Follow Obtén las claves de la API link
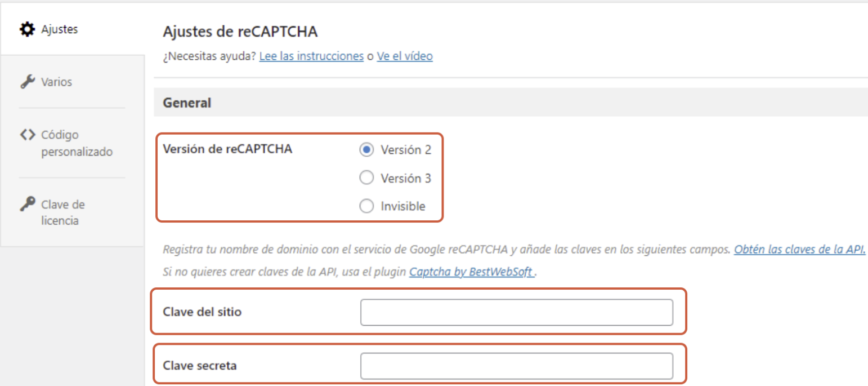Image resolution: width=868 pixels, height=386 pixels. pyautogui.click(x=799, y=249)
